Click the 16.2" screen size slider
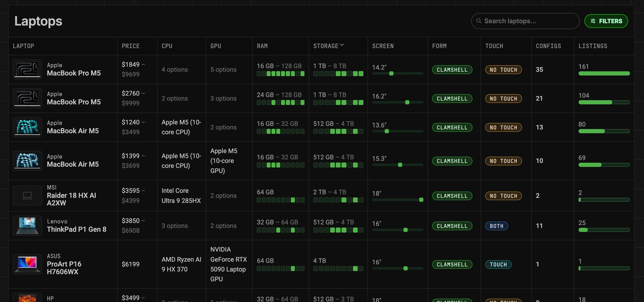644x302 pixels. pos(397,102)
